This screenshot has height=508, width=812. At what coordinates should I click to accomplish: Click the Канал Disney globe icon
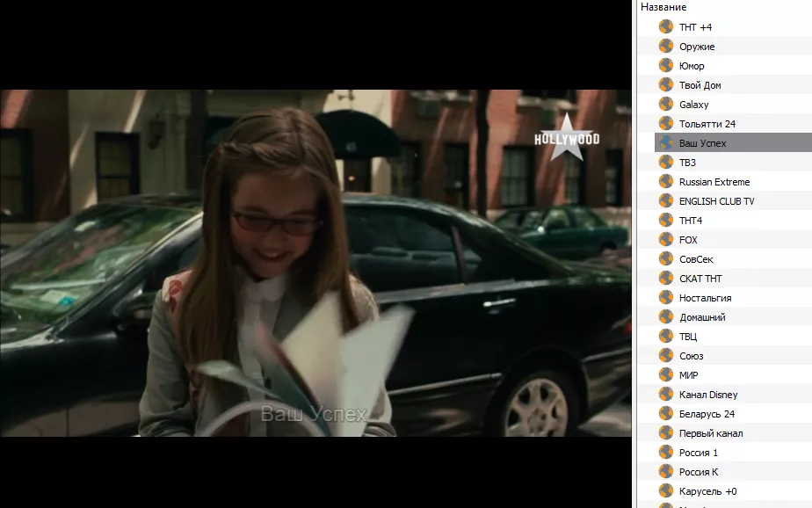tap(666, 394)
